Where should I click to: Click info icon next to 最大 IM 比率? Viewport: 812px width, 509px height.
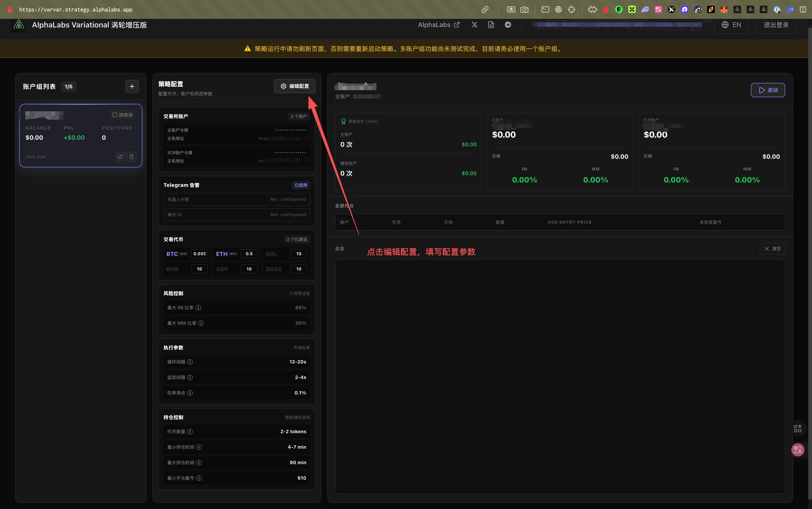198,308
